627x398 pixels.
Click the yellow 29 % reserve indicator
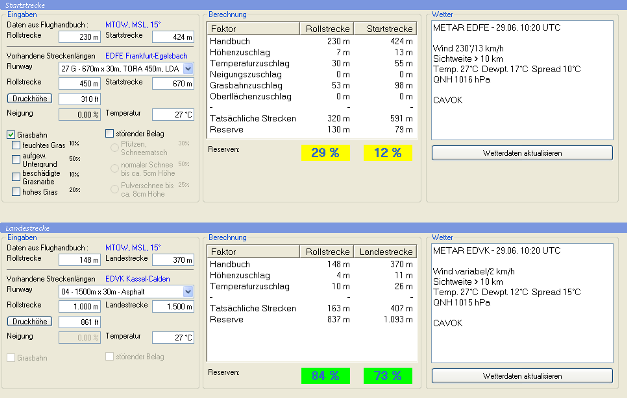click(325, 153)
